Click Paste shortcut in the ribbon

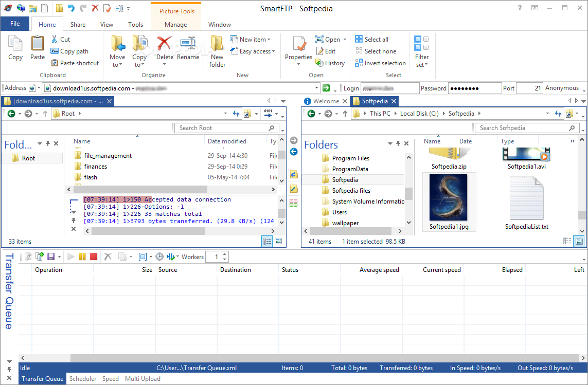pyautogui.click(x=75, y=63)
